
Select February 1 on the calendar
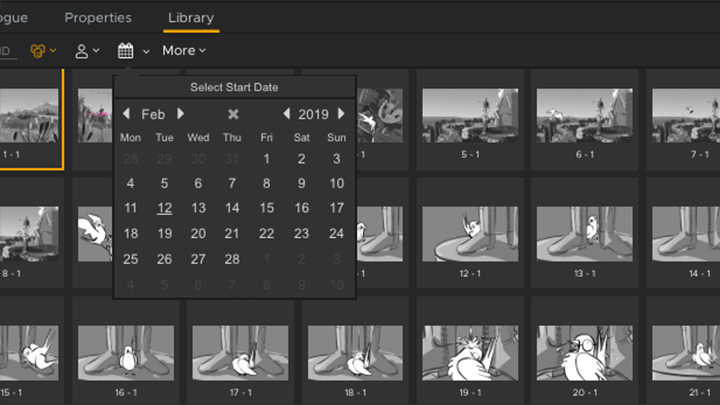[266, 159]
